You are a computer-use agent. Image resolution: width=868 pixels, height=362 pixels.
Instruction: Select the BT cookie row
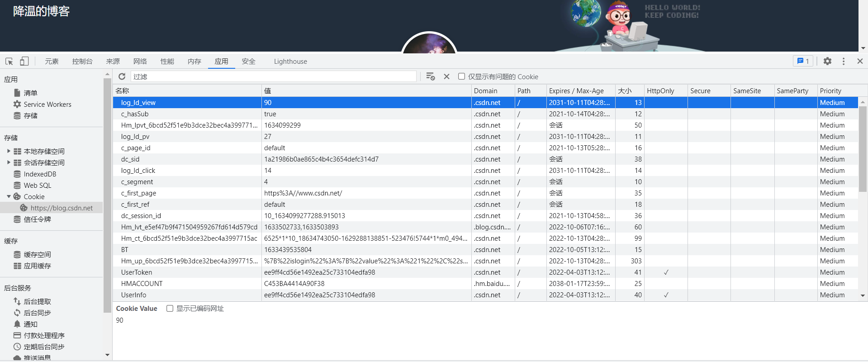485,250
